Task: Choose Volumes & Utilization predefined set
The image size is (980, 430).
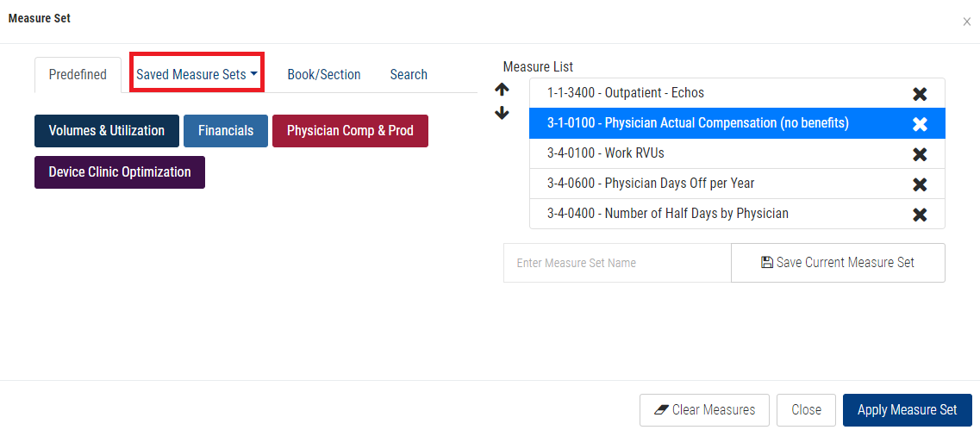Action: pos(107,131)
